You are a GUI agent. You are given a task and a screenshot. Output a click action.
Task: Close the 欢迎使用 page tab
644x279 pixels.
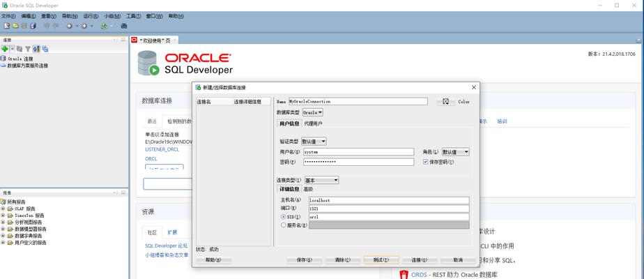174,40
